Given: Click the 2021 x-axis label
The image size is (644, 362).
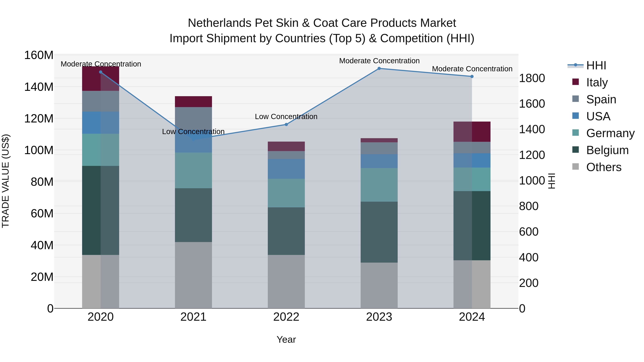Looking at the screenshot, I should click(194, 317).
